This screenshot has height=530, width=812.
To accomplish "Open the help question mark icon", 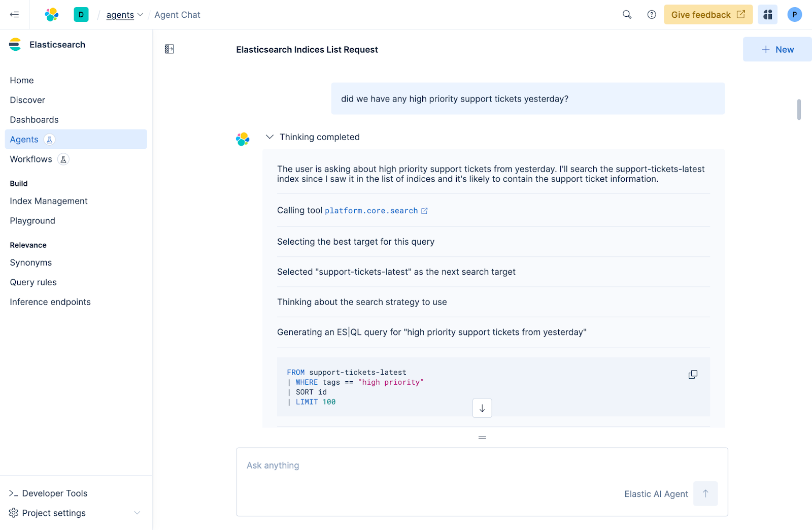I will click(652, 15).
